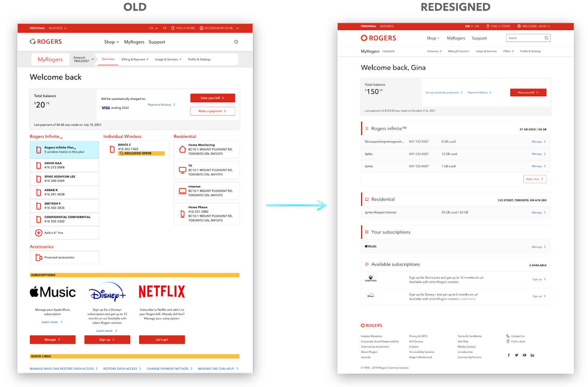Expand the Shop dropdown in old navigation
This screenshot has width=588, height=387.
(111, 42)
